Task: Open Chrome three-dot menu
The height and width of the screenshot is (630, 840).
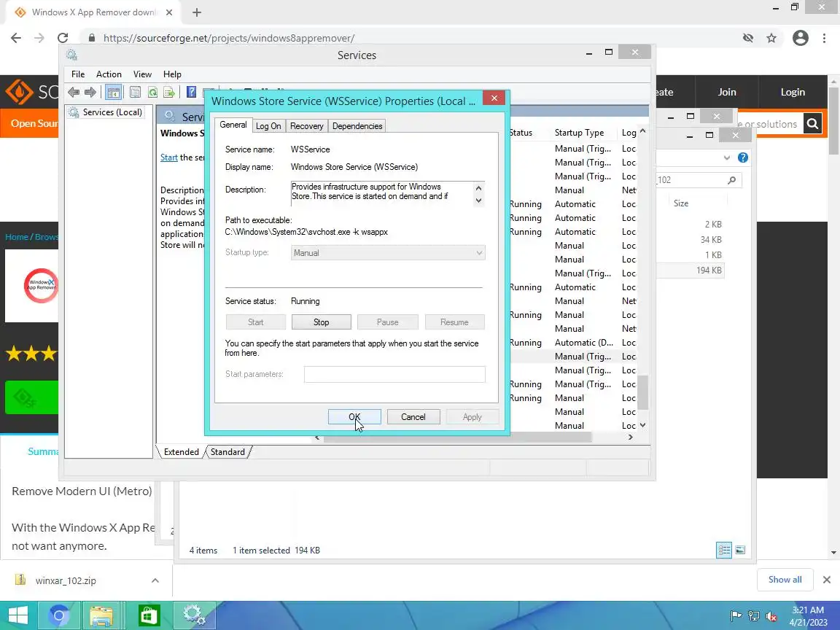Action: [x=824, y=38]
